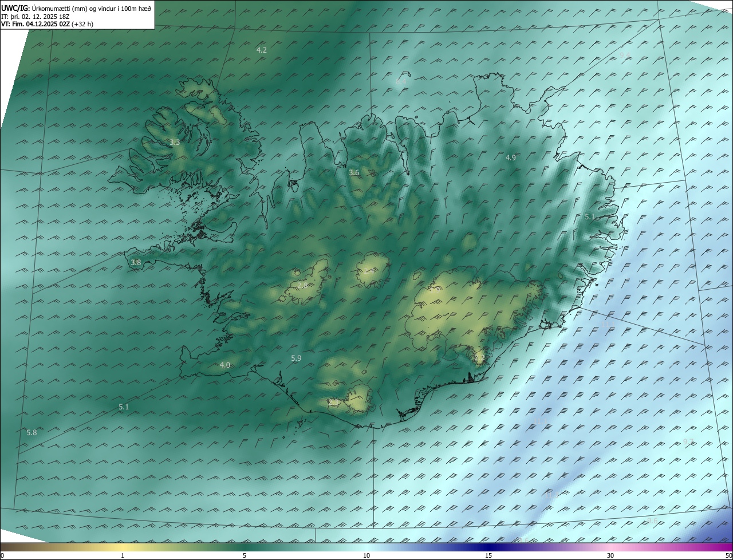Image resolution: width=733 pixels, height=560 pixels.
Task: Click the 5.1 value over the southwest ocean
Action: click(x=124, y=407)
